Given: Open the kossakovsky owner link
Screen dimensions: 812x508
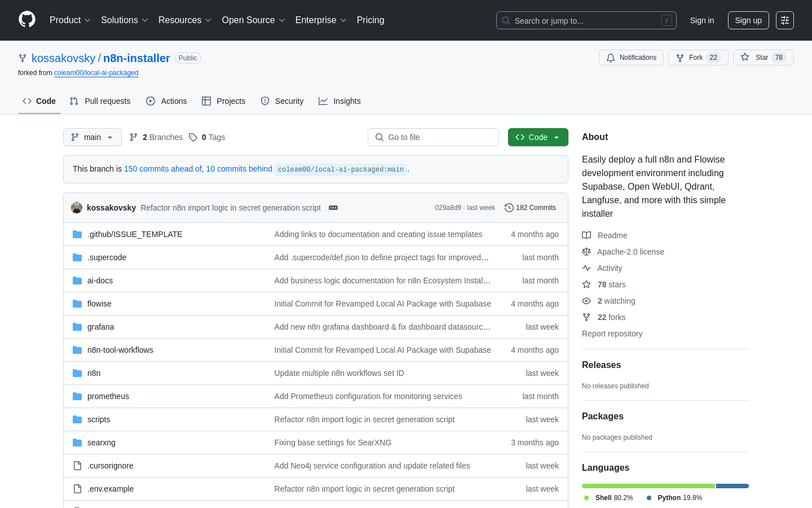Looking at the screenshot, I should (64, 58).
